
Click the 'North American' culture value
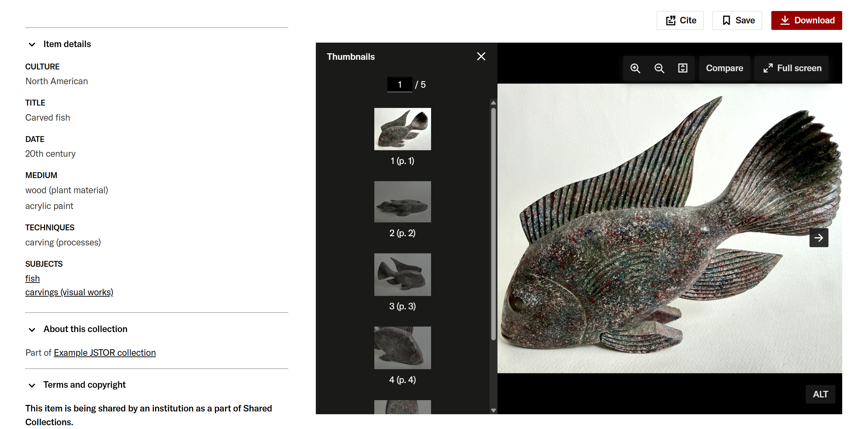click(x=56, y=81)
